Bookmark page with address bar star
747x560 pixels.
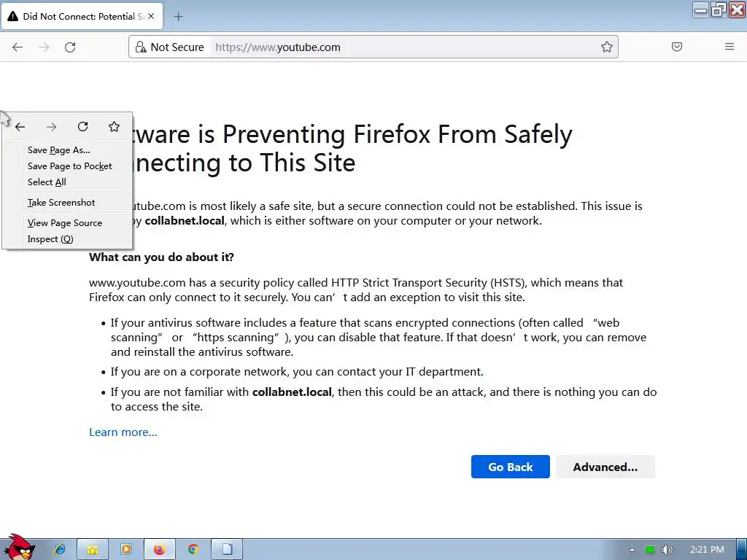tap(606, 47)
